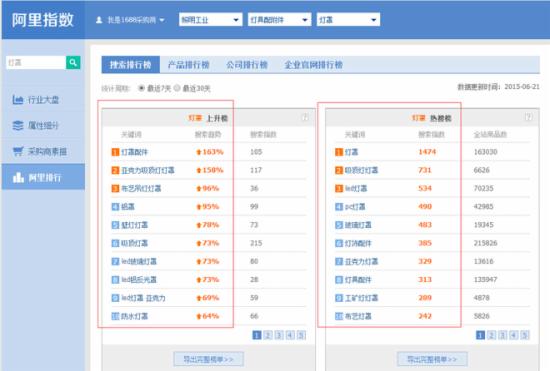Image resolution: width=550 pixels, height=371 pixels.
Task: Open keyword 亚克力灯罩 in 热搜榜
Action: click(361, 262)
